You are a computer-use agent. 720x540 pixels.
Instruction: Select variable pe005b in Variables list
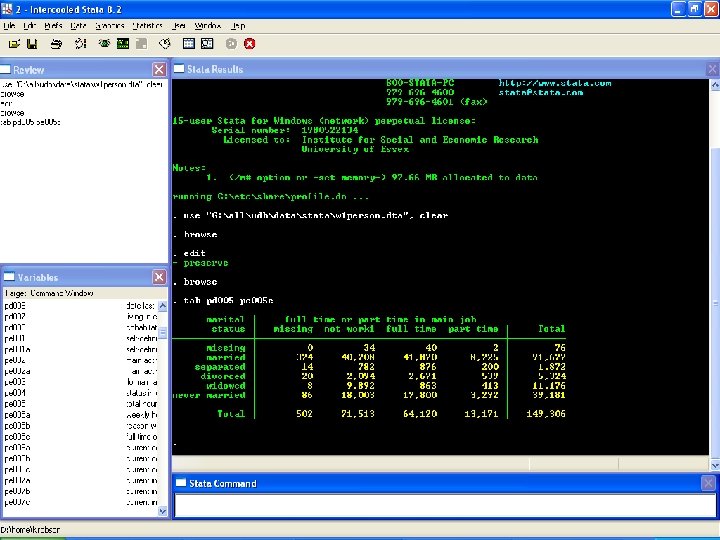(x=17, y=426)
